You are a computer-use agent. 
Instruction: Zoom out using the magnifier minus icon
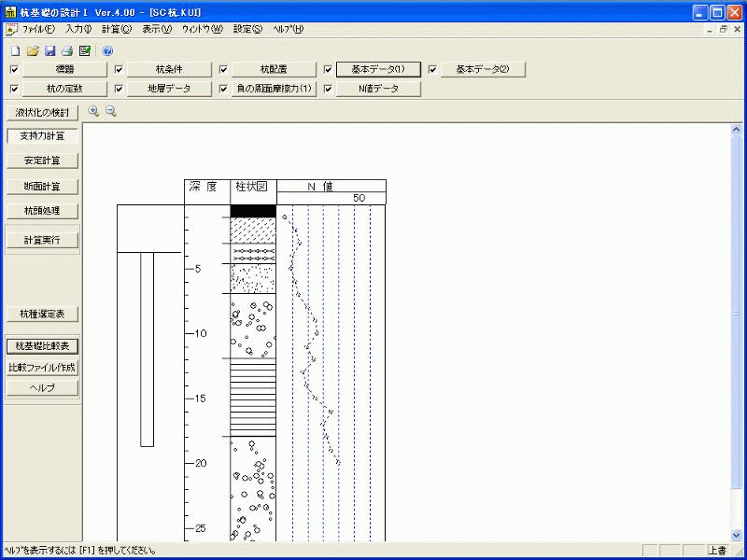(108, 111)
